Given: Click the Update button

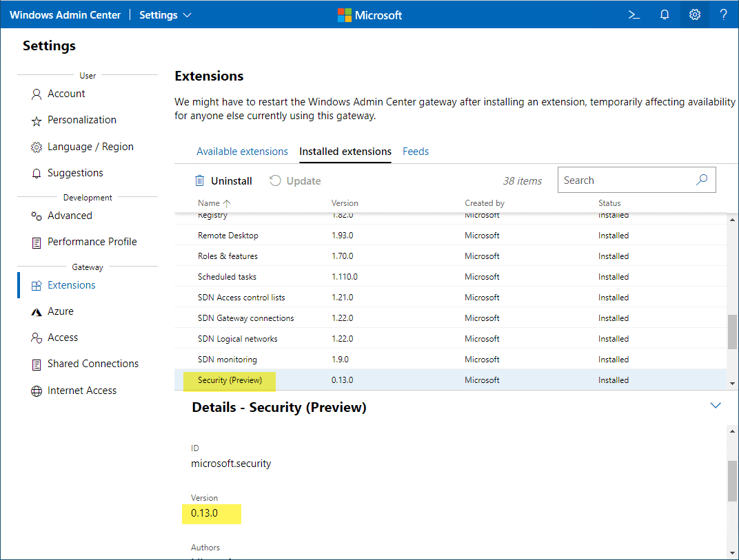Looking at the screenshot, I should pos(295,180).
